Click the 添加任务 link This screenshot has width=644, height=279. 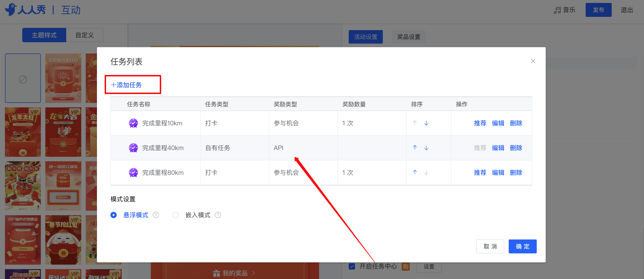pyautogui.click(x=126, y=85)
